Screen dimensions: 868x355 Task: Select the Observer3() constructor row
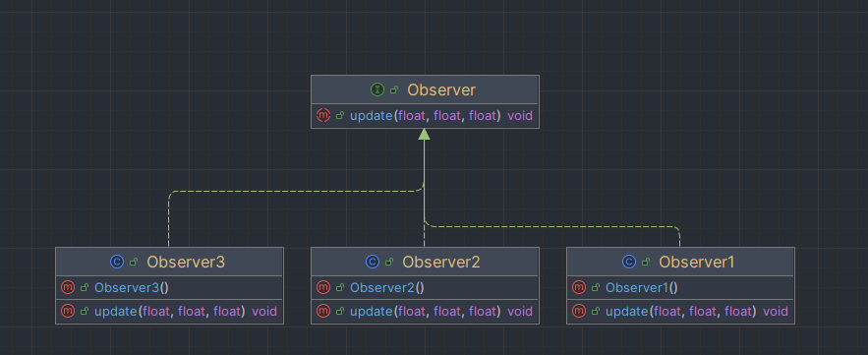169,287
